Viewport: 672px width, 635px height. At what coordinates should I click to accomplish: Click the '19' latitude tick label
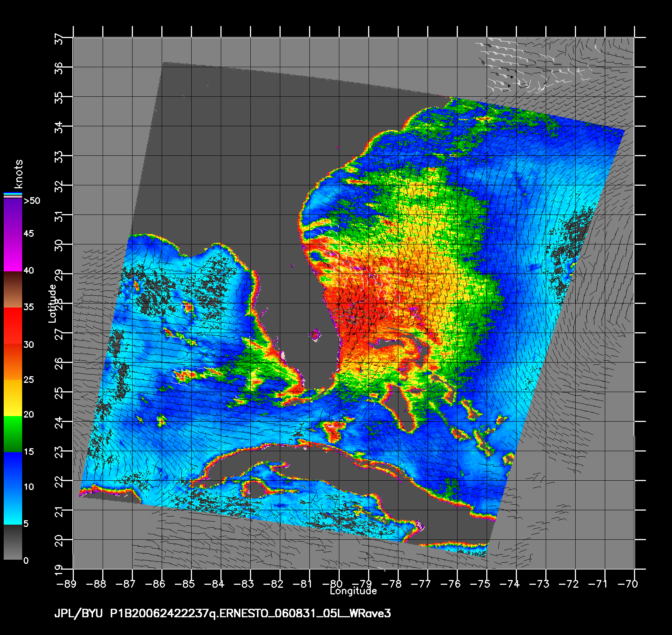click(59, 570)
